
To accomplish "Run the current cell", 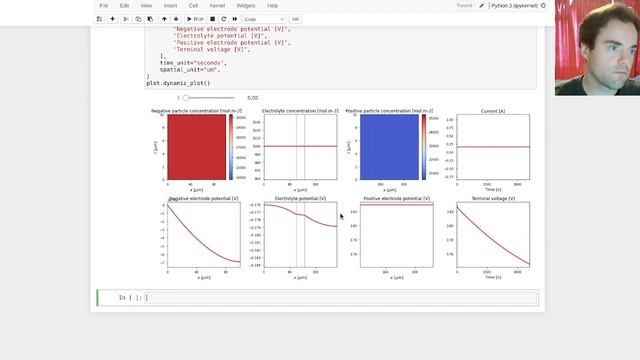I will [195, 19].
